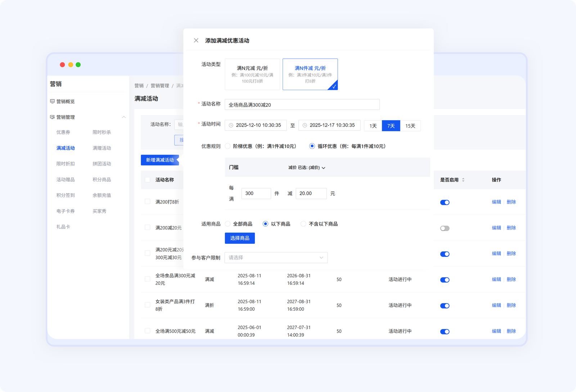
Task: Collapse the 营销管理 menu section
Action: point(124,117)
